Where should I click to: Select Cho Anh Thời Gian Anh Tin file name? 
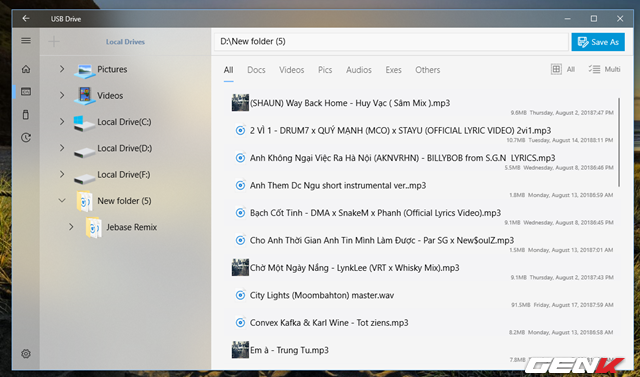coord(382,240)
